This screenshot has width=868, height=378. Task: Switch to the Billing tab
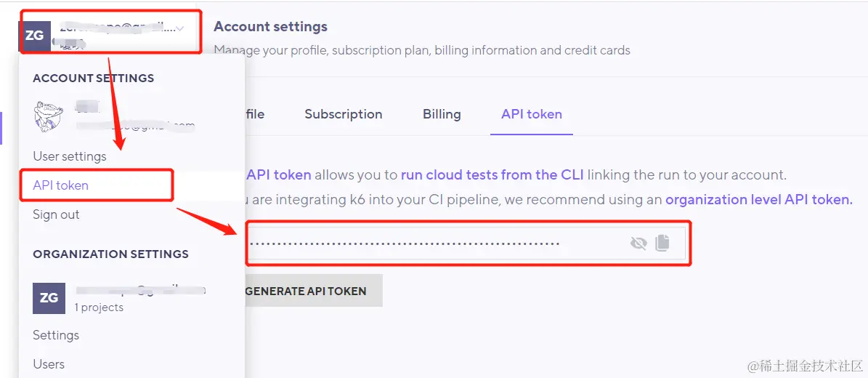(442, 114)
